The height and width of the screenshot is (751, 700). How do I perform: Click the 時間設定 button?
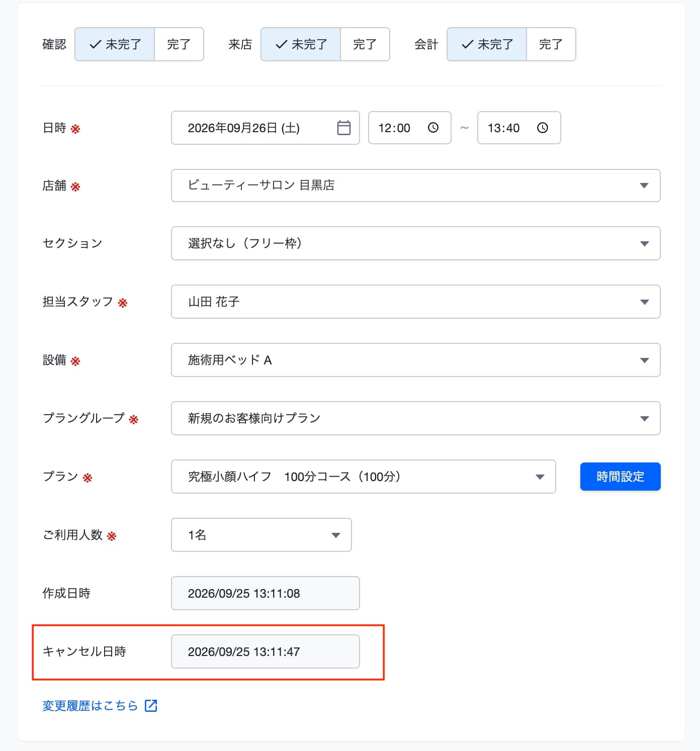[621, 477]
